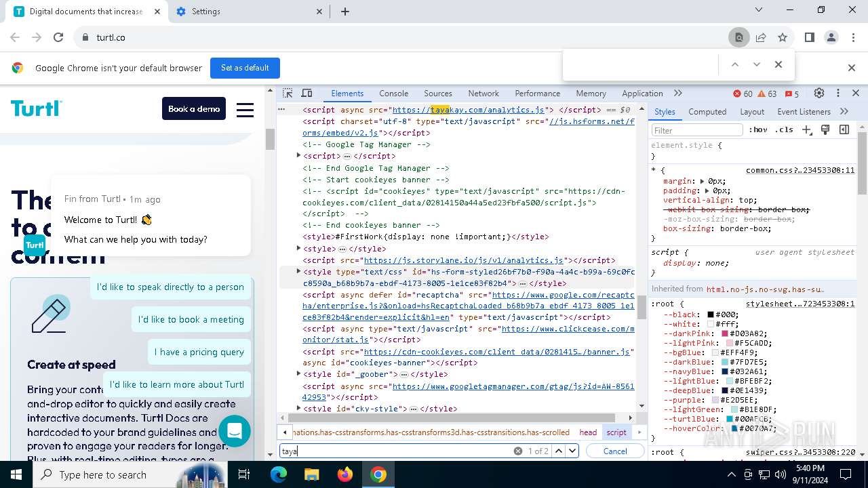
Task: Open common.css source link
Action: [800, 170]
